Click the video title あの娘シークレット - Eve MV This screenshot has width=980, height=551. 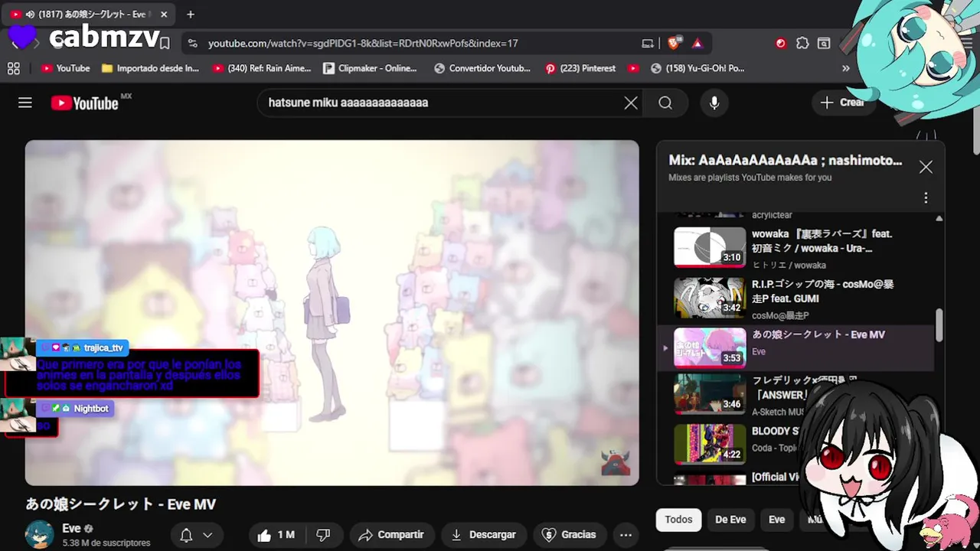(x=121, y=504)
